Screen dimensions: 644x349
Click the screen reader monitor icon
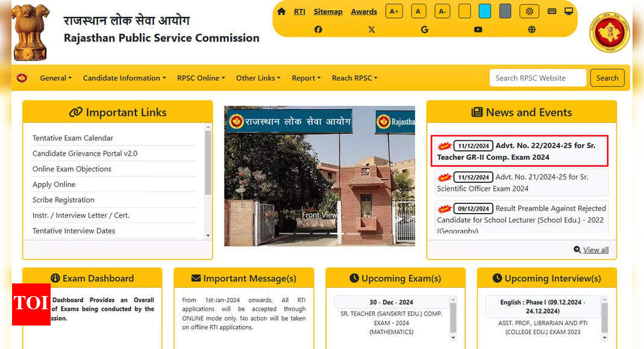click(569, 11)
